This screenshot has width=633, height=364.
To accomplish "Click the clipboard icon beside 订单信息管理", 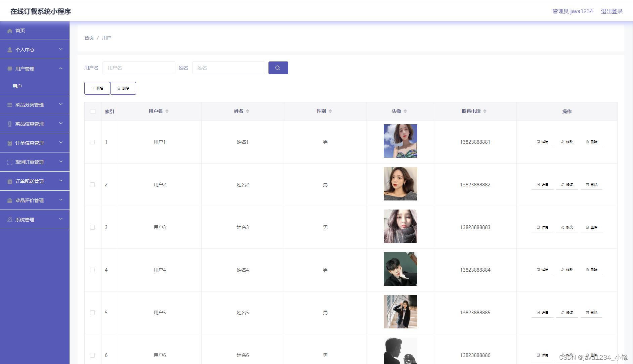I will coord(10,143).
